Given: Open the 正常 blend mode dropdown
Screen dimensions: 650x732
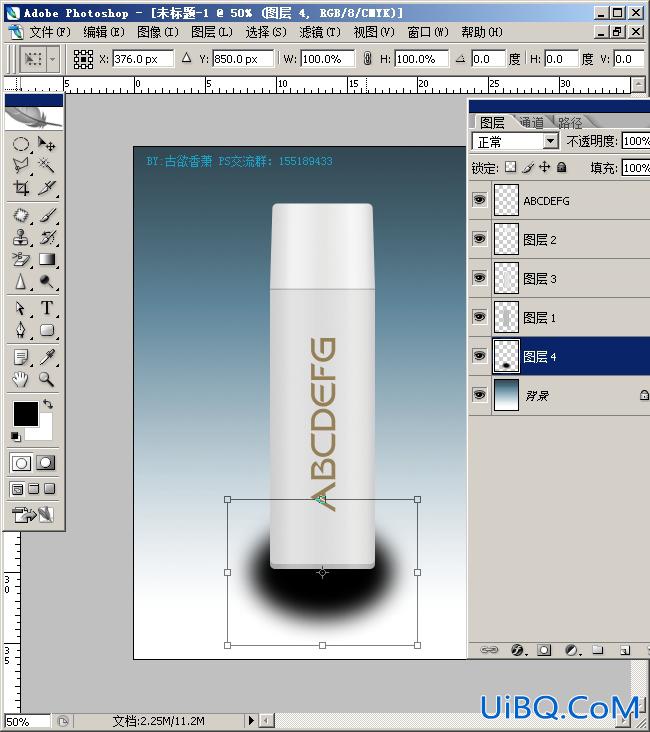Looking at the screenshot, I should [x=551, y=141].
